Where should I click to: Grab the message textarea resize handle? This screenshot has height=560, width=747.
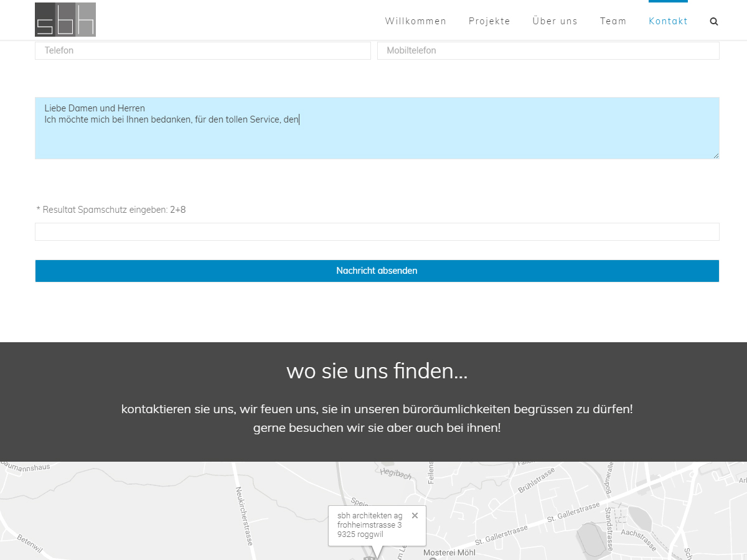click(x=716, y=156)
